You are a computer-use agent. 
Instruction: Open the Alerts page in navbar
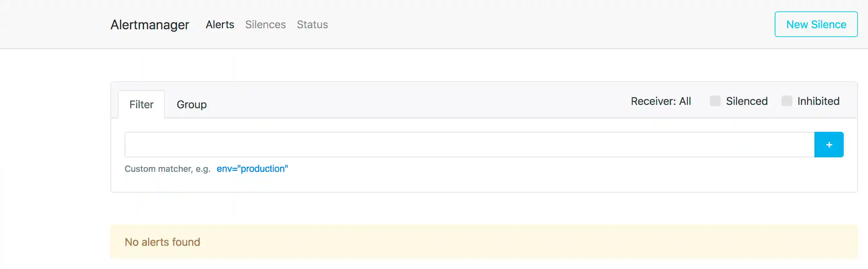(220, 25)
